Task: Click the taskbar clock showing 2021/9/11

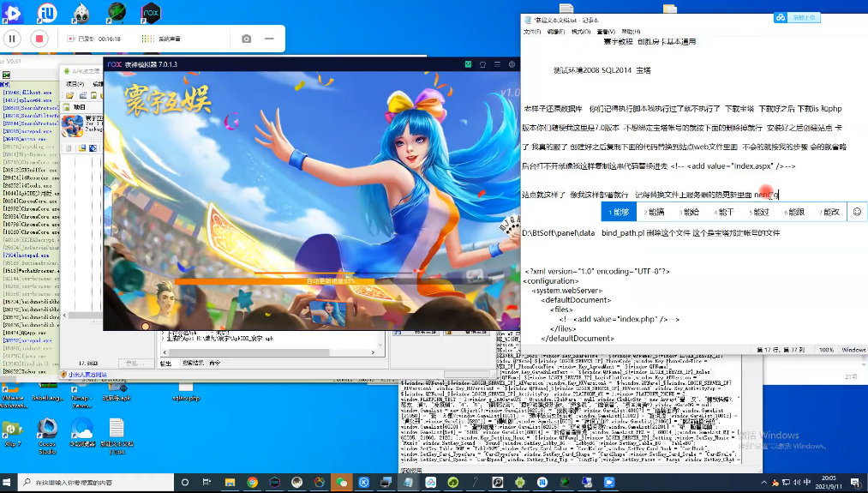Action: pyautogui.click(x=829, y=482)
